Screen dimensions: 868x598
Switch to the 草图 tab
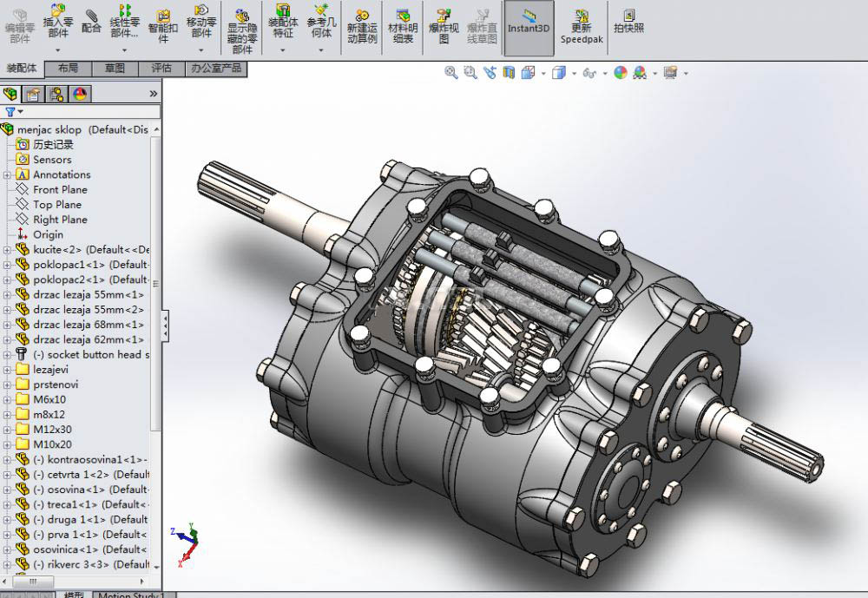115,68
